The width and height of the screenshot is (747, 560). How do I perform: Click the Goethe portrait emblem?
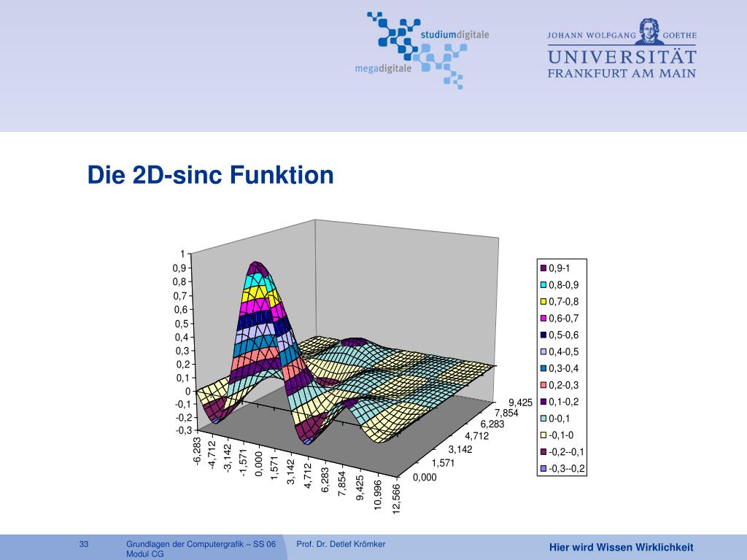pyautogui.click(x=649, y=31)
